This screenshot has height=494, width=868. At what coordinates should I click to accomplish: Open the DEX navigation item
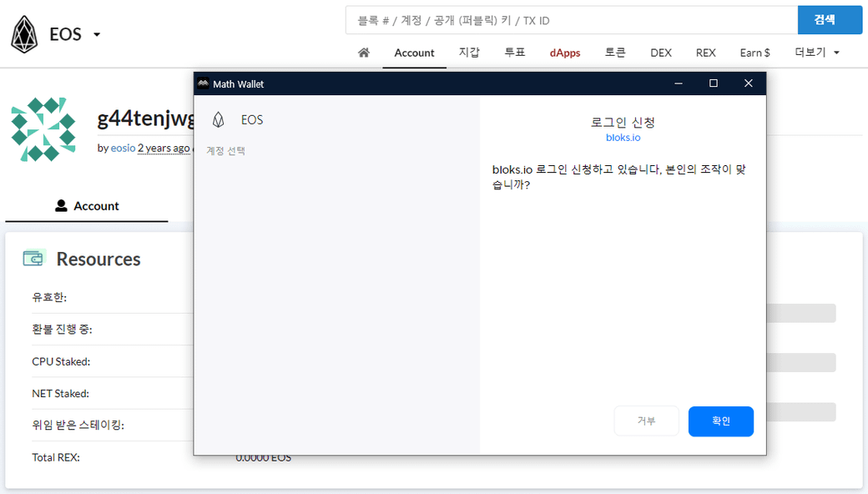click(660, 53)
